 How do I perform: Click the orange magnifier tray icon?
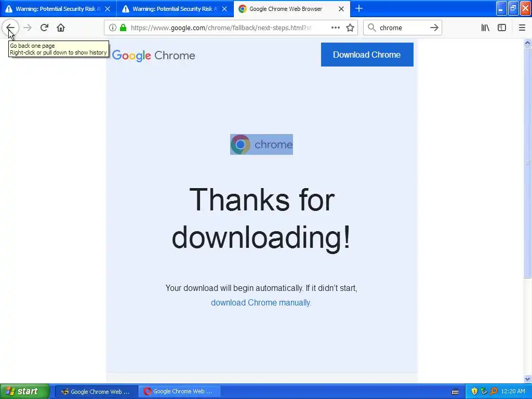[494, 392]
